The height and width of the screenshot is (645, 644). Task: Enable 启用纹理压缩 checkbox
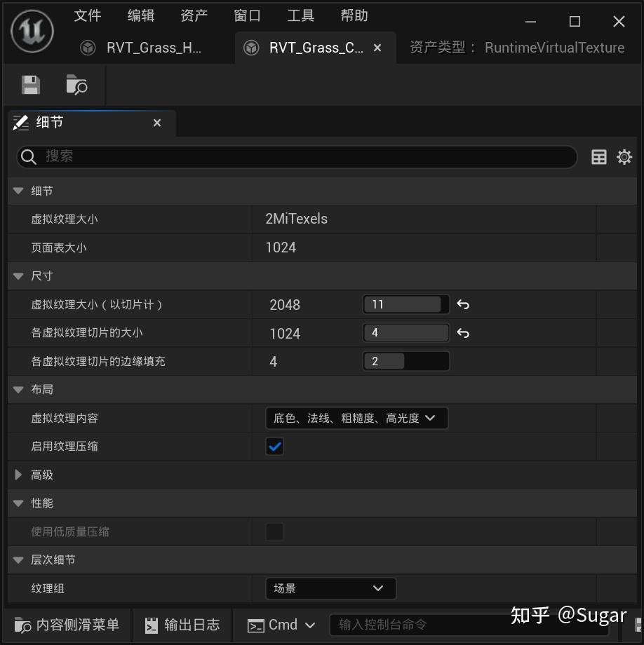(x=274, y=446)
